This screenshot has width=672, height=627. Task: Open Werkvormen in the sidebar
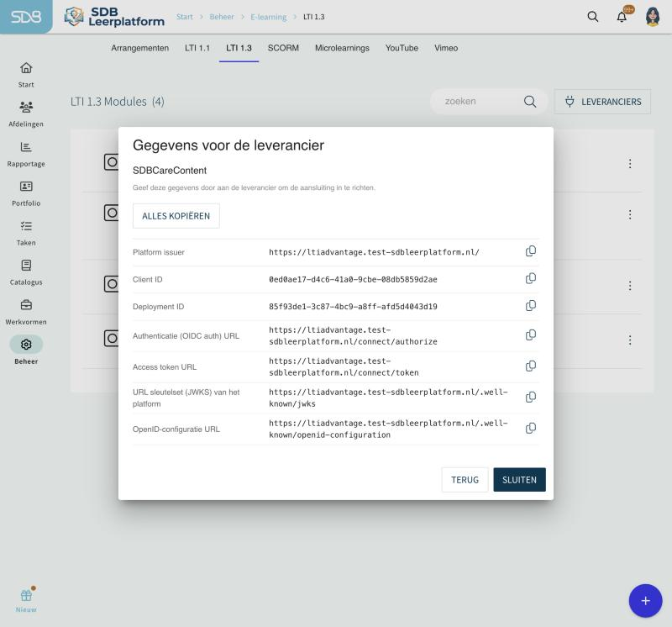[26, 312]
